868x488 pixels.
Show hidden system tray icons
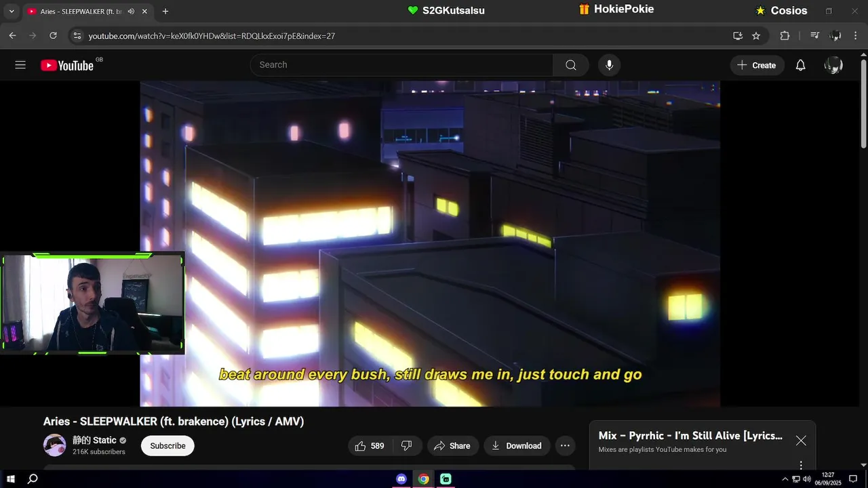[x=785, y=479]
